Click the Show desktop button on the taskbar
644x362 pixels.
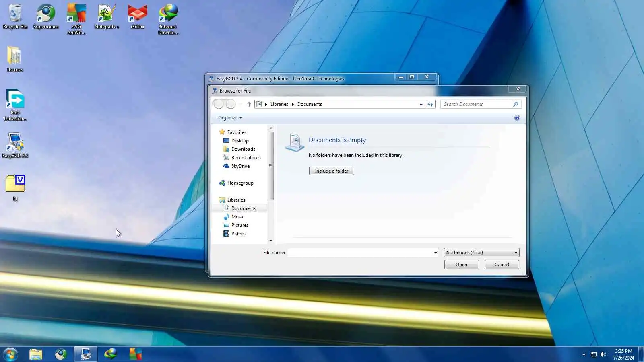641,354
